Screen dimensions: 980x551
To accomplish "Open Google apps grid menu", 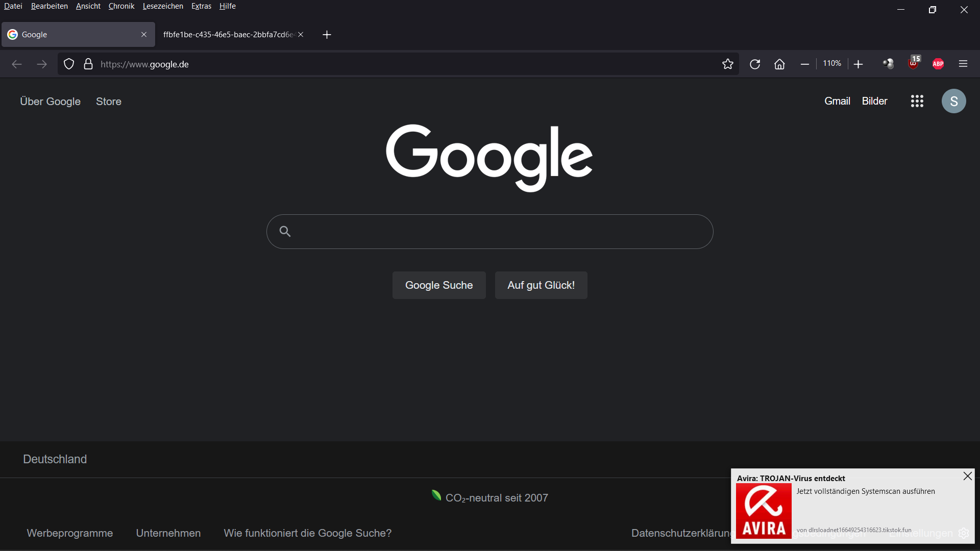I will click(917, 101).
